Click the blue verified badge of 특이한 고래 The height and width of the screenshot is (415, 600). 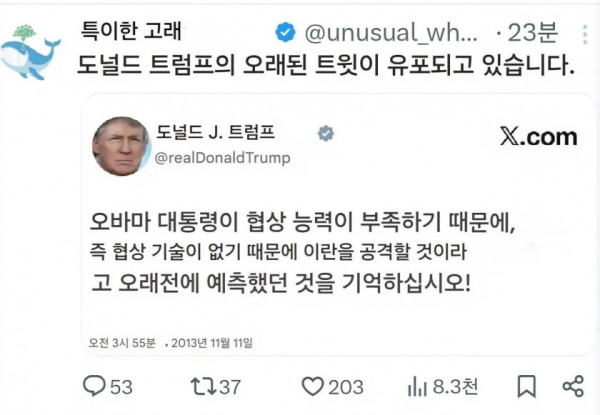point(285,32)
